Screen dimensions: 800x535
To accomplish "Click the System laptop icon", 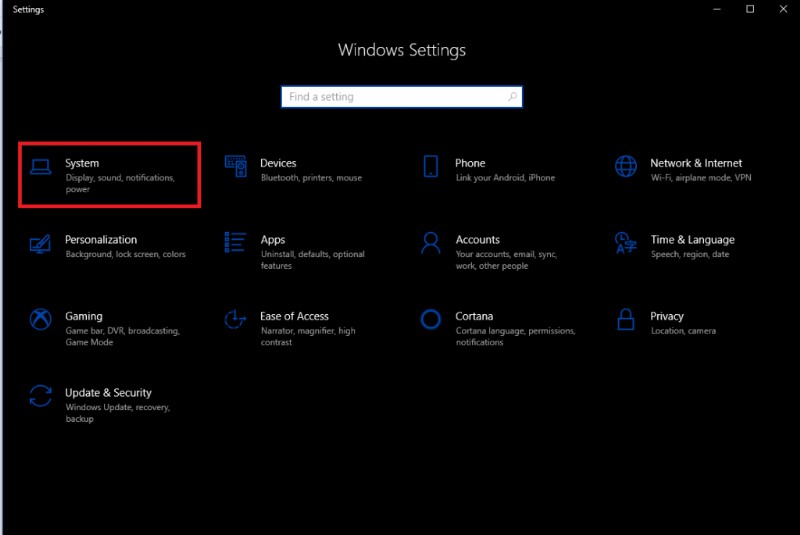I will (40, 167).
